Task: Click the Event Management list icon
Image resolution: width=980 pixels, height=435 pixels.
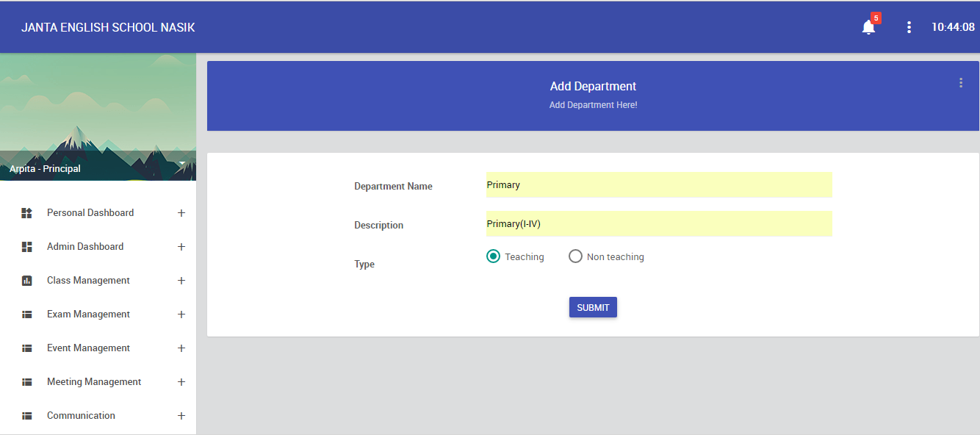Action: (x=27, y=348)
